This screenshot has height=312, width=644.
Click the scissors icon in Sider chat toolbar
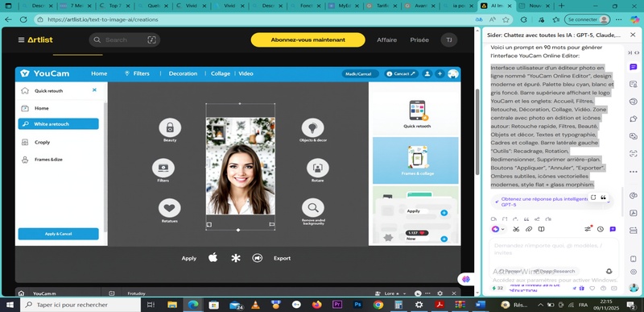516,229
